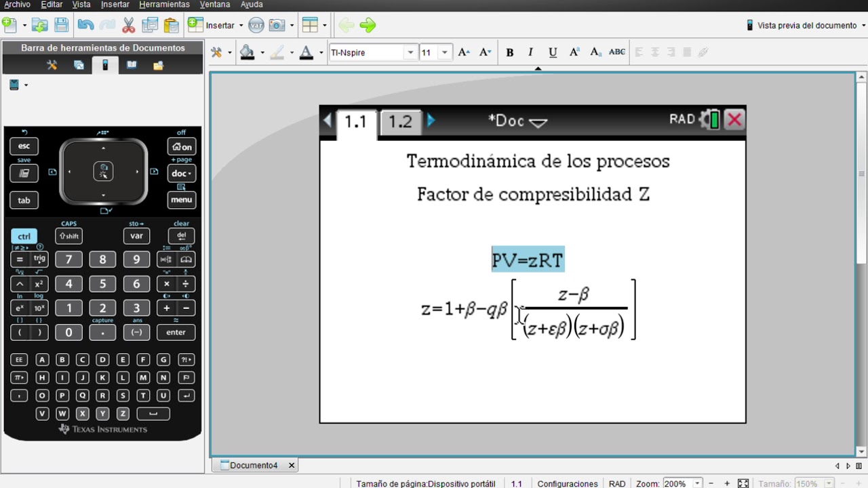Click the esc key on the keypad
868x488 pixels.
point(24,146)
